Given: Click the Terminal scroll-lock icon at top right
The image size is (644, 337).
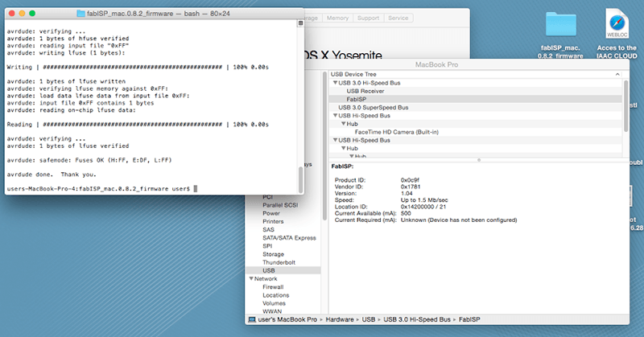Looking at the screenshot, I should (x=300, y=23).
